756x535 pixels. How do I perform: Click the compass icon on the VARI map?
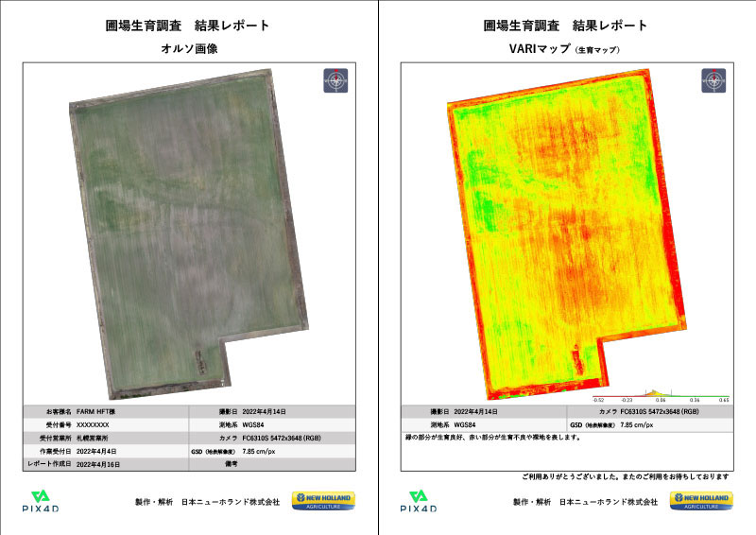pyautogui.click(x=713, y=80)
